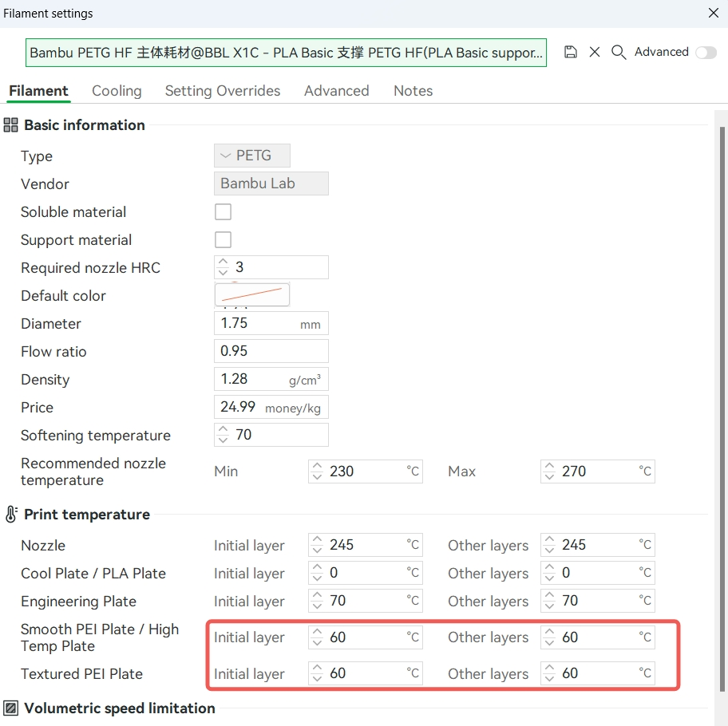Open the Notes tab

[x=413, y=90]
